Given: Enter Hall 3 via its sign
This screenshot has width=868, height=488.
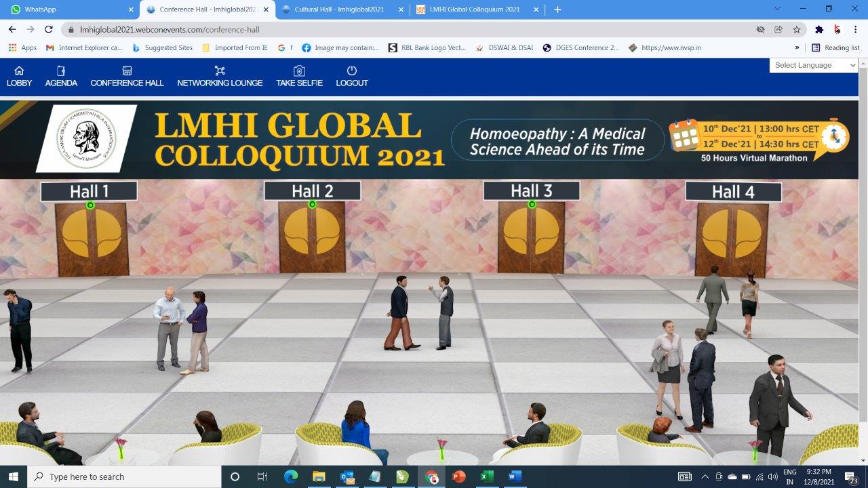Looking at the screenshot, I should point(531,191).
